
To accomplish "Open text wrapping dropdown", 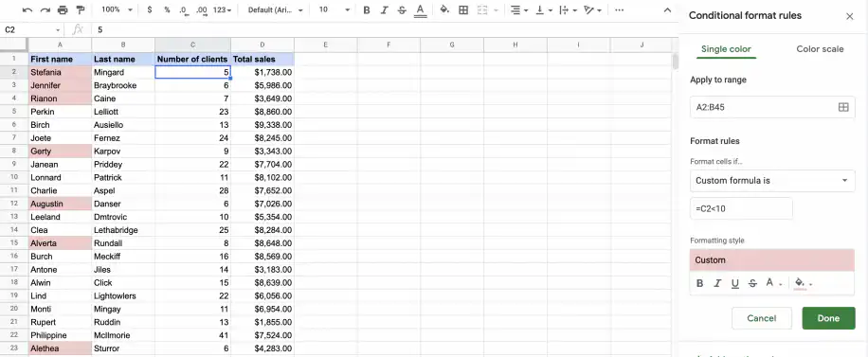I will 569,10.
